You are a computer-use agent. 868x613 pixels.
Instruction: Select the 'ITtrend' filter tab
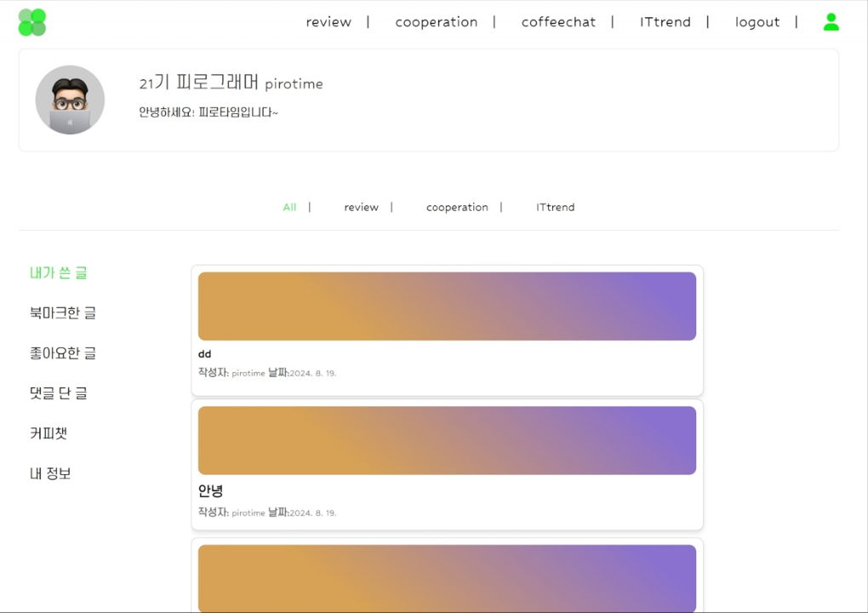pos(555,207)
